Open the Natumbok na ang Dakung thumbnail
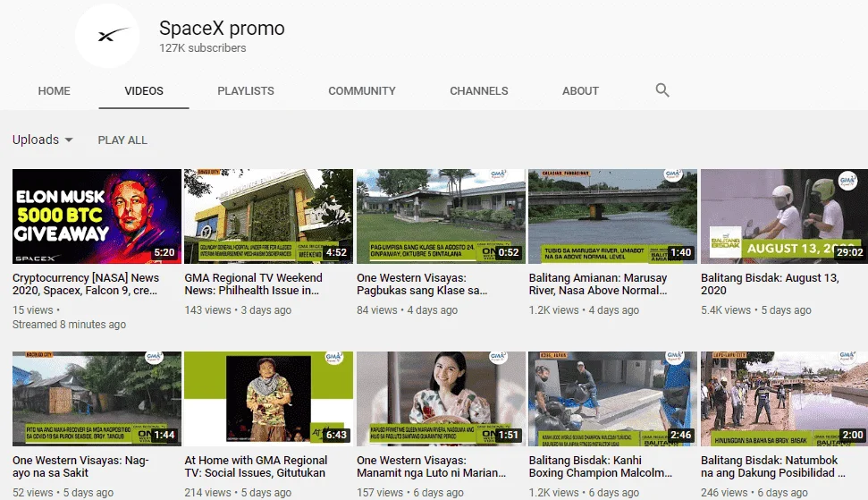This screenshot has width=868, height=500. [784, 399]
